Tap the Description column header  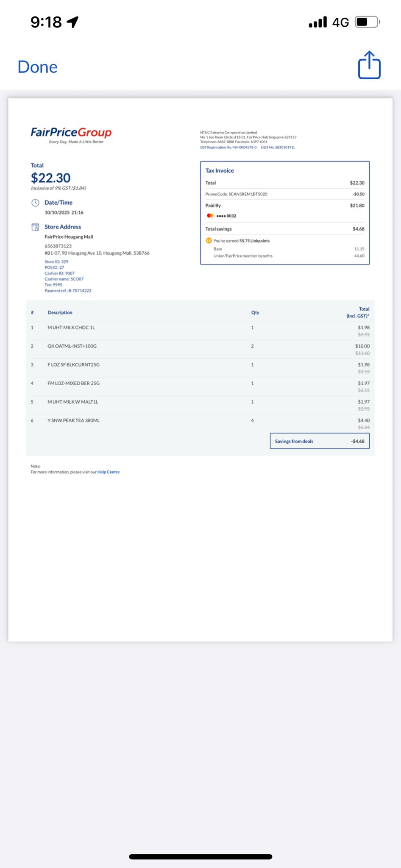[60, 312]
